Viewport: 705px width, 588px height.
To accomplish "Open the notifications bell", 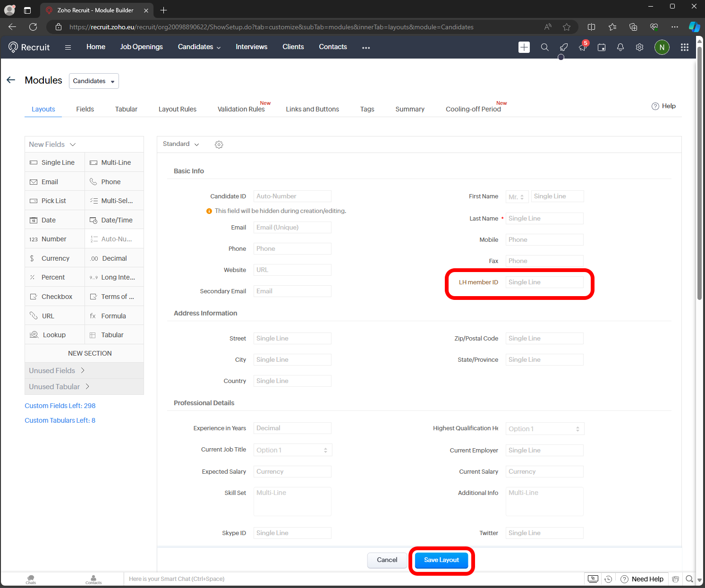I will pos(620,47).
